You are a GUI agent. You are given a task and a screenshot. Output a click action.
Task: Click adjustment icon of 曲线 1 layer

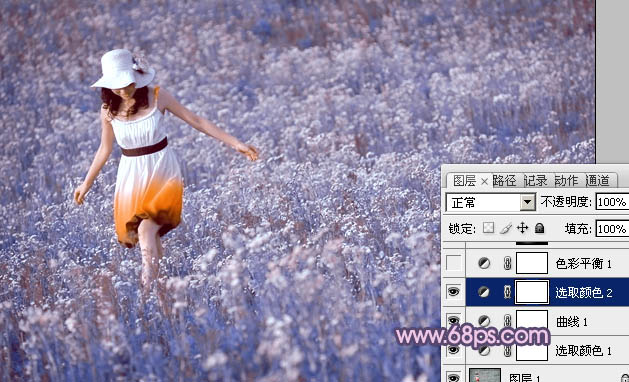click(x=484, y=321)
